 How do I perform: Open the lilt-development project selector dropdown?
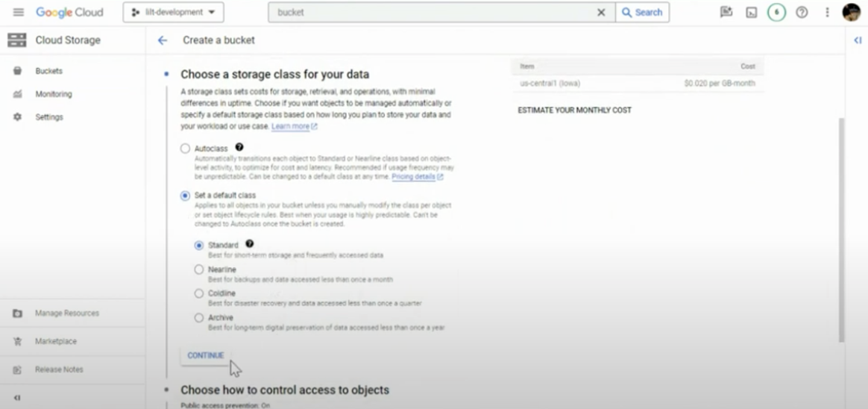pyautogui.click(x=173, y=12)
